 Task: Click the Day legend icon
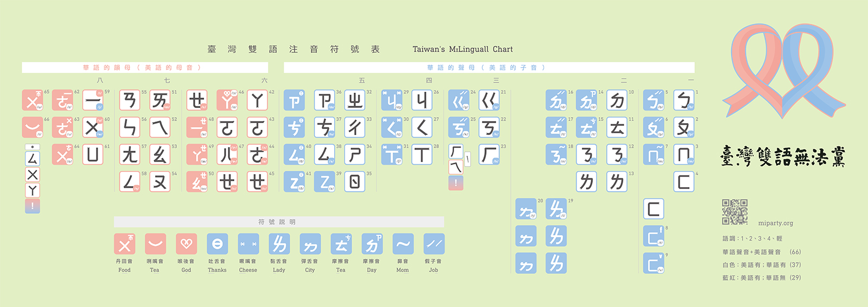click(372, 244)
